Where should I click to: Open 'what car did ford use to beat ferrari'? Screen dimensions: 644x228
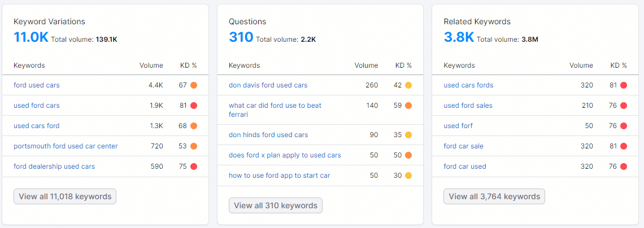click(x=275, y=110)
